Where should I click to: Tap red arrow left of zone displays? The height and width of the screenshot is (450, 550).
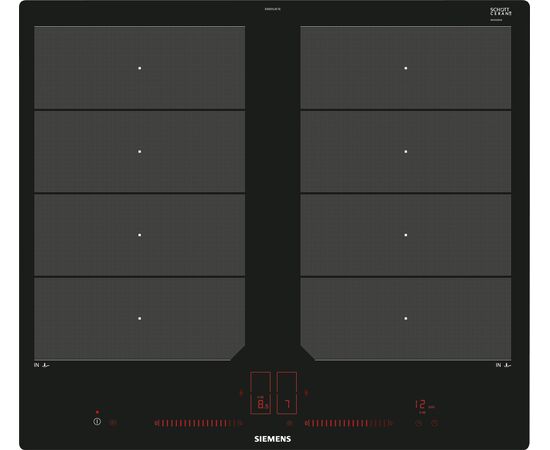[x=241, y=393]
